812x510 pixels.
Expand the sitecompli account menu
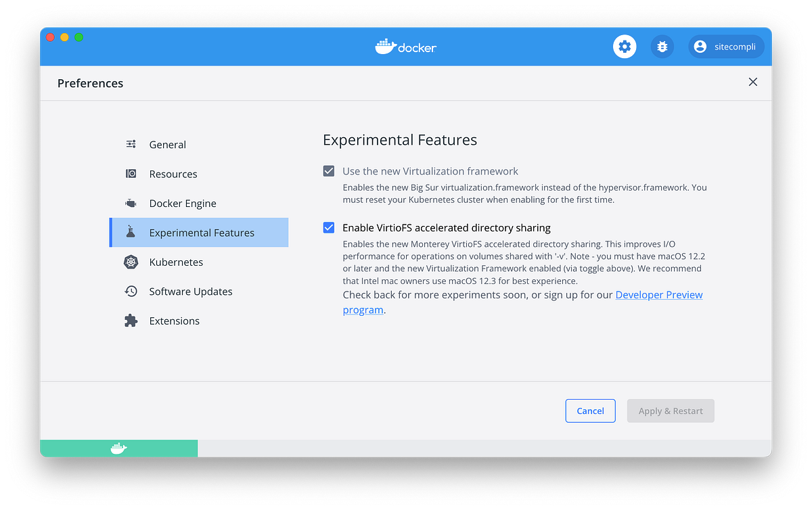pos(726,46)
